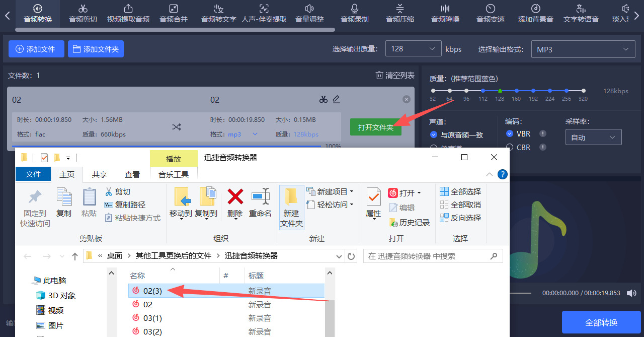Screen dimensions: 644x337
Task: Expand the 轻松访问 dropdown arrow
Action: click(352, 205)
